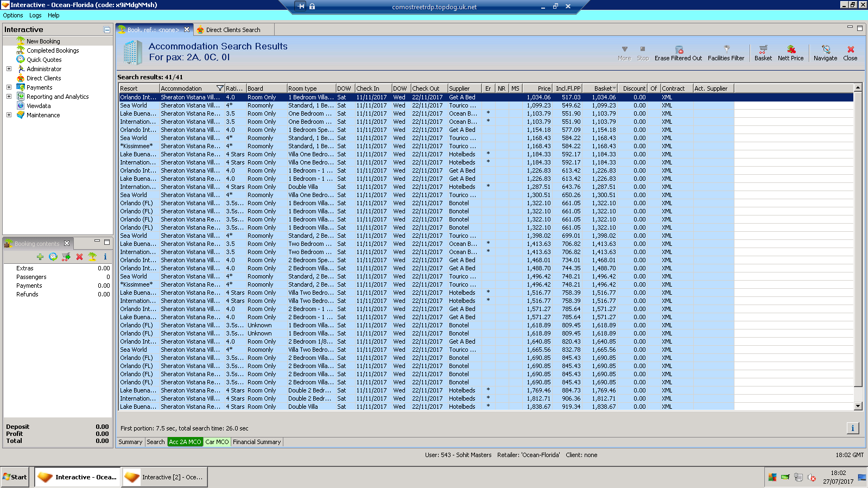Open Completed Bookings in the sidebar
Screen dimensions: 868x488
(x=53, y=50)
